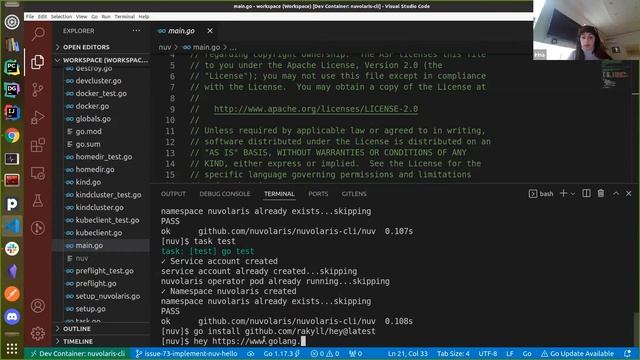The height and width of the screenshot is (360, 640).
Task: Collapse the Workspace folder section
Action: [x=102, y=60]
